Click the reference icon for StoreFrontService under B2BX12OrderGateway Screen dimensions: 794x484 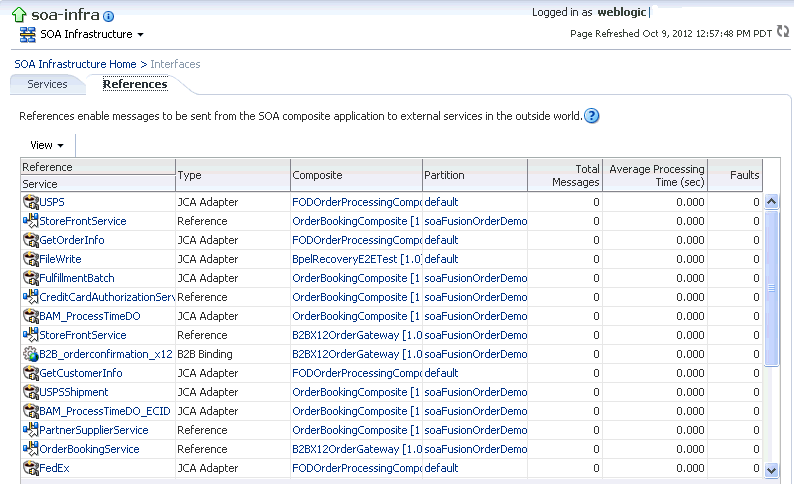click(30, 335)
